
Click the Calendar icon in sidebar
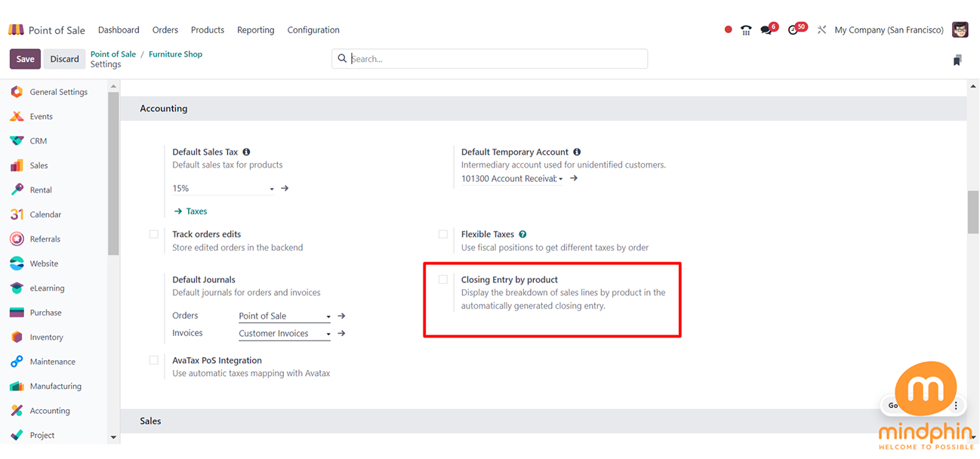[x=17, y=214]
